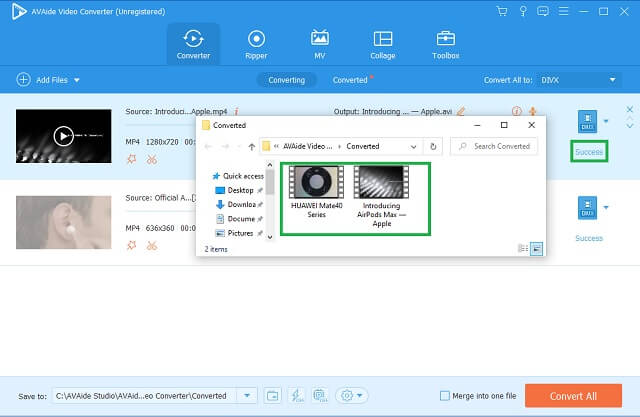
Task: Click Success status for first row
Action: 589,152
